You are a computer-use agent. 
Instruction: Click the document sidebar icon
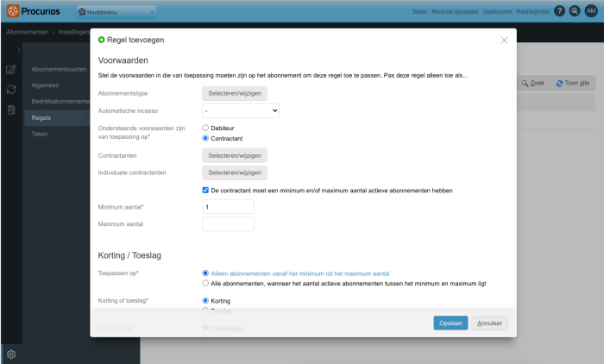(x=11, y=110)
